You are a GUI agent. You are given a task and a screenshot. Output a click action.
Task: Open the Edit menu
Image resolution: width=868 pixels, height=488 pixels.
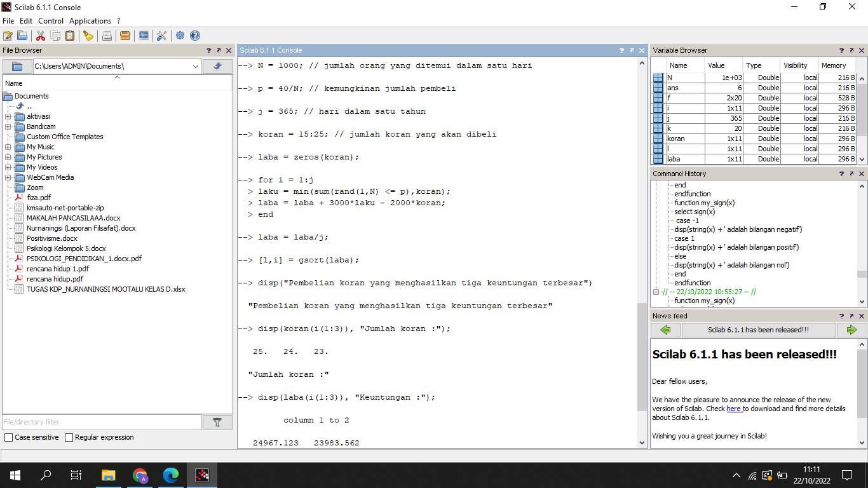26,21
